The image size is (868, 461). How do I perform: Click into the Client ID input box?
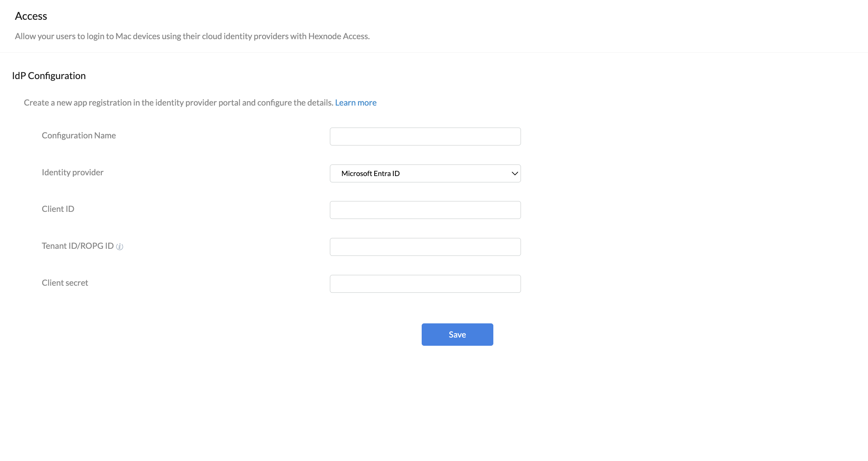[x=425, y=210]
